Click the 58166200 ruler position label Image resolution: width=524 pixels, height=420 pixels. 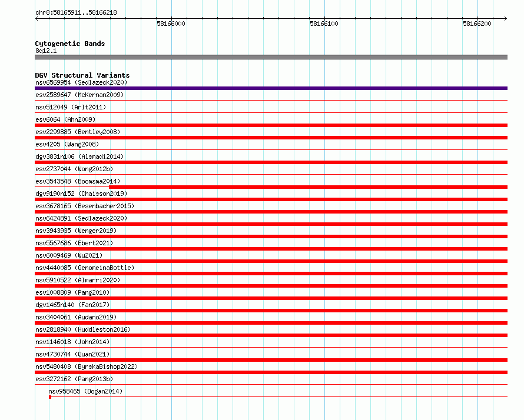coord(477,24)
